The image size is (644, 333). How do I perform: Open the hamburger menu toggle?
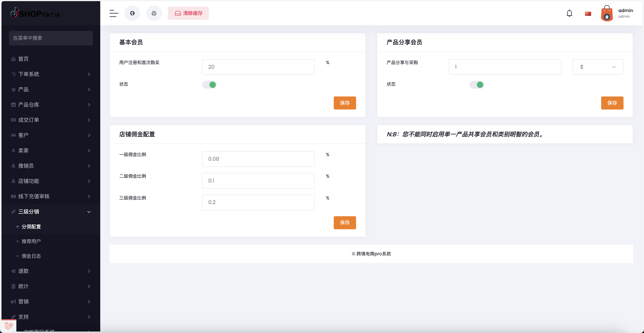[x=114, y=13]
